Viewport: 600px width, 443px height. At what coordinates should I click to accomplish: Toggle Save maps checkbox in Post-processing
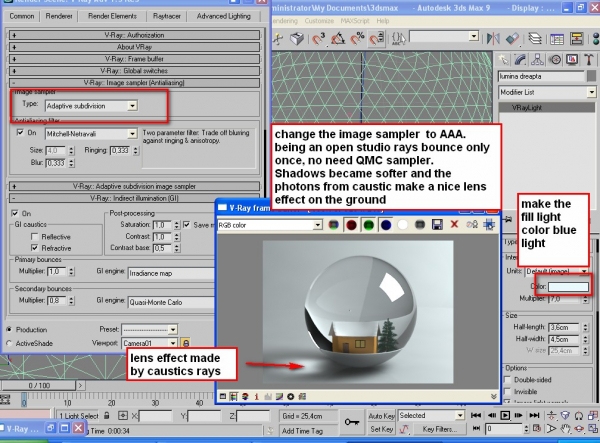pos(186,225)
